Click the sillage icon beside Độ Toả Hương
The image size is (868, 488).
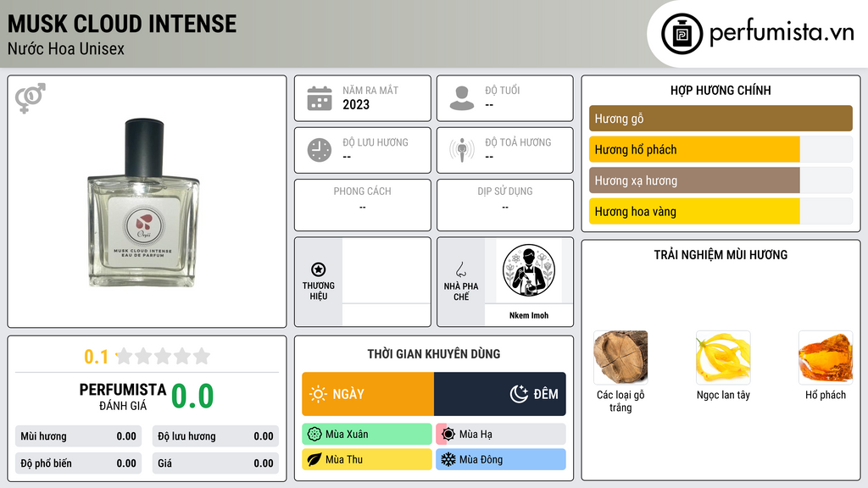click(x=462, y=150)
